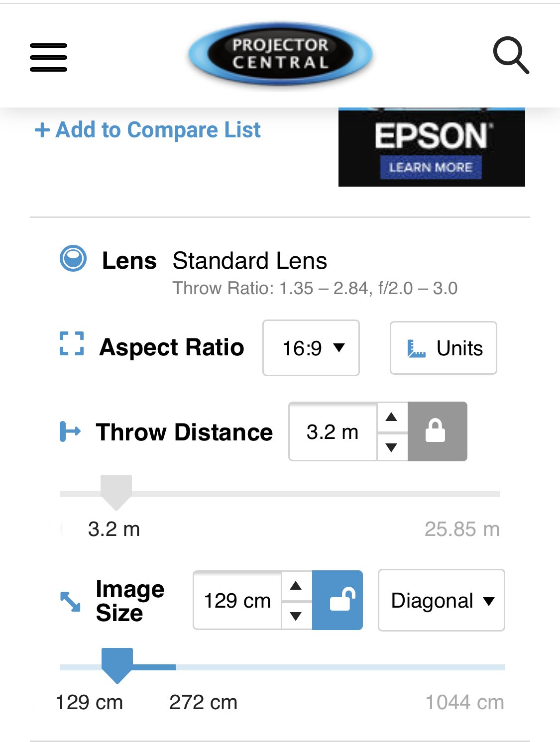Image resolution: width=560 pixels, height=742 pixels.
Task: Click the 129 cm image size field
Action: tap(237, 600)
